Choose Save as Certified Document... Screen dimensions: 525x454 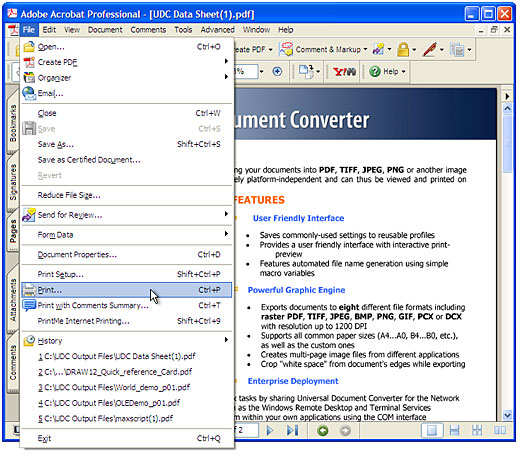click(127, 160)
